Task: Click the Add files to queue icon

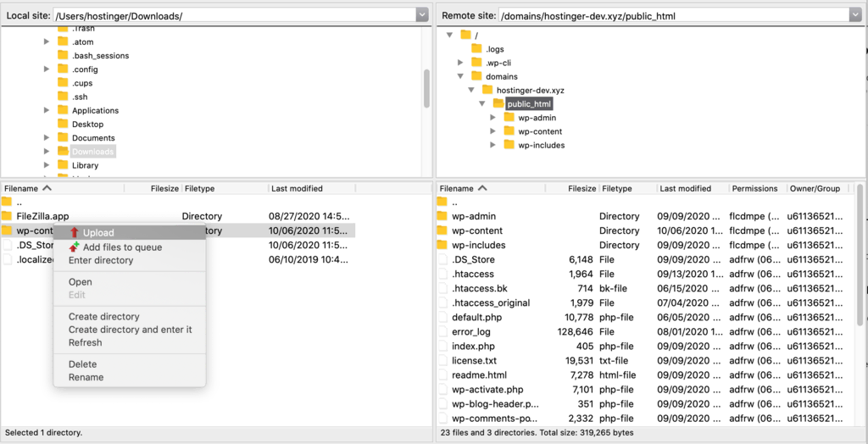Action: 75,247
